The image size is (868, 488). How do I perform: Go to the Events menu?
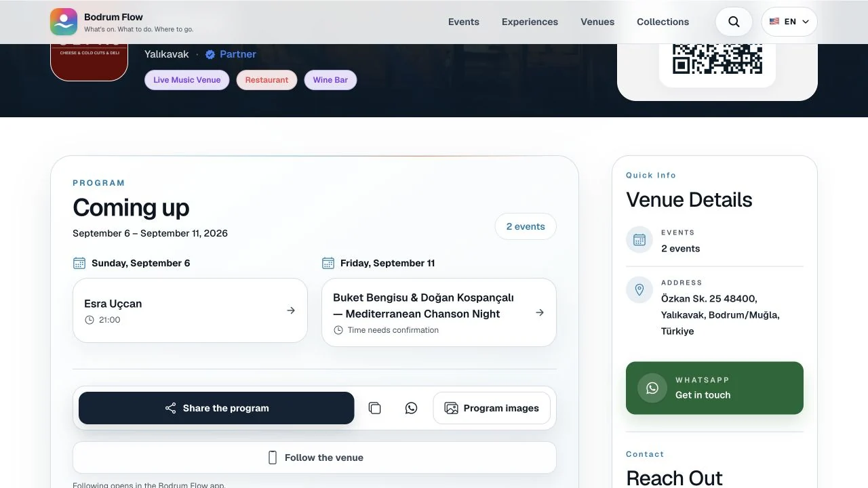[x=464, y=22]
